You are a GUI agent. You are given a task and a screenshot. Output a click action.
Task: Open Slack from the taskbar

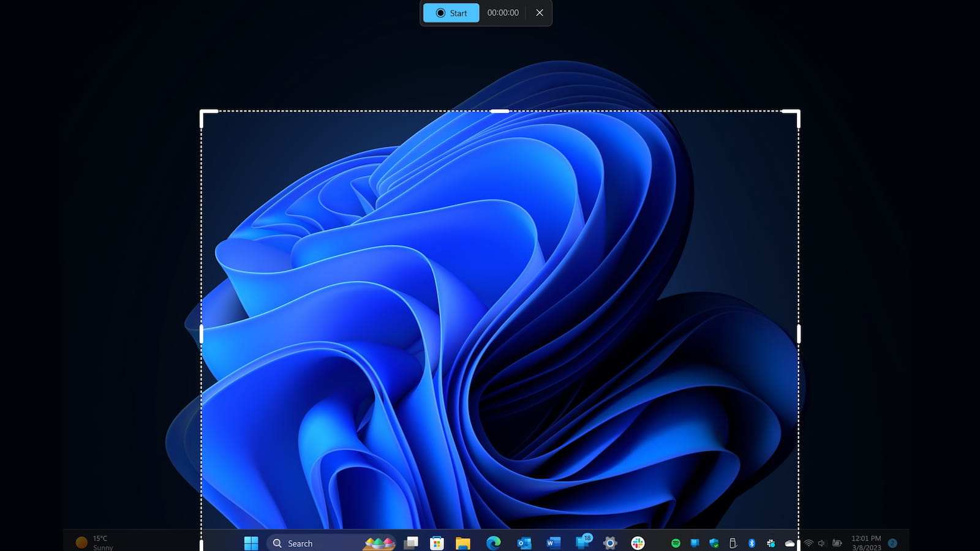coord(638,543)
